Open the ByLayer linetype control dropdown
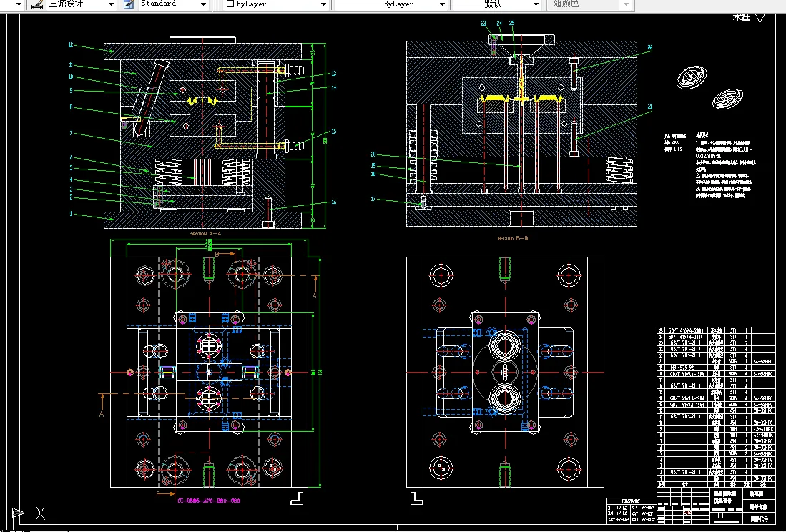786x532 pixels. click(x=442, y=4)
